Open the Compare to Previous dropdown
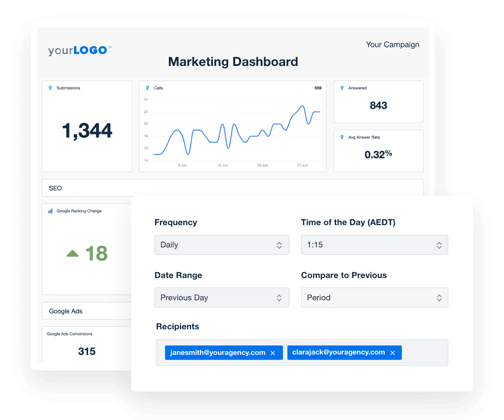This screenshot has height=420, width=504. (374, 298)
